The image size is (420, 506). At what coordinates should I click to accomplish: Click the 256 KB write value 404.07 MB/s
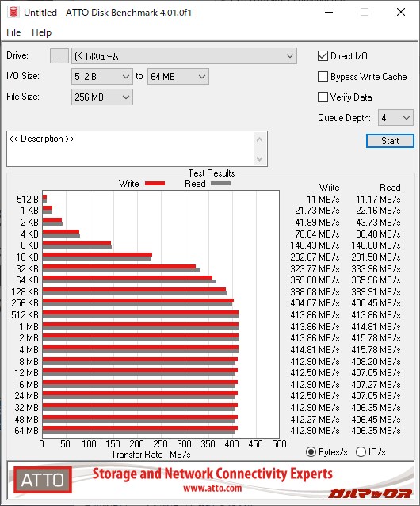coord(315,303)
